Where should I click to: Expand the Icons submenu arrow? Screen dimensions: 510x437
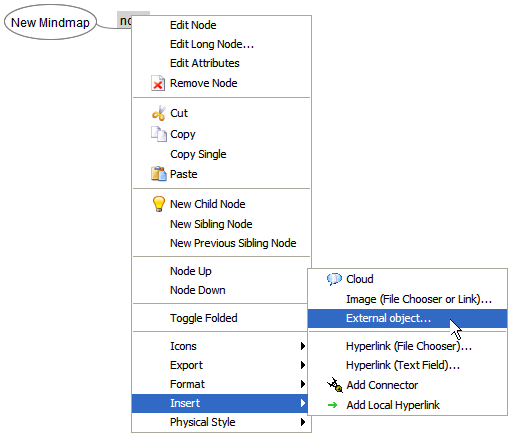pos(302,346)
